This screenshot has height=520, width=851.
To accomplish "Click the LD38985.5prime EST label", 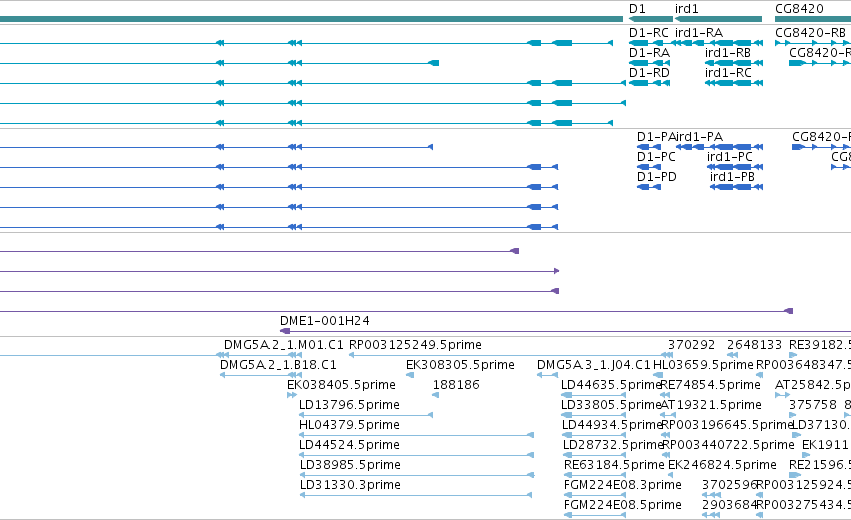I will pyautogui.click(x=351, y=465).
